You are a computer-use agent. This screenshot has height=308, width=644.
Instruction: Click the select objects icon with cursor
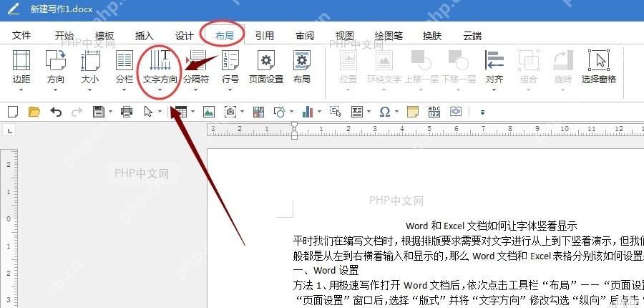(x=336, y=112)
